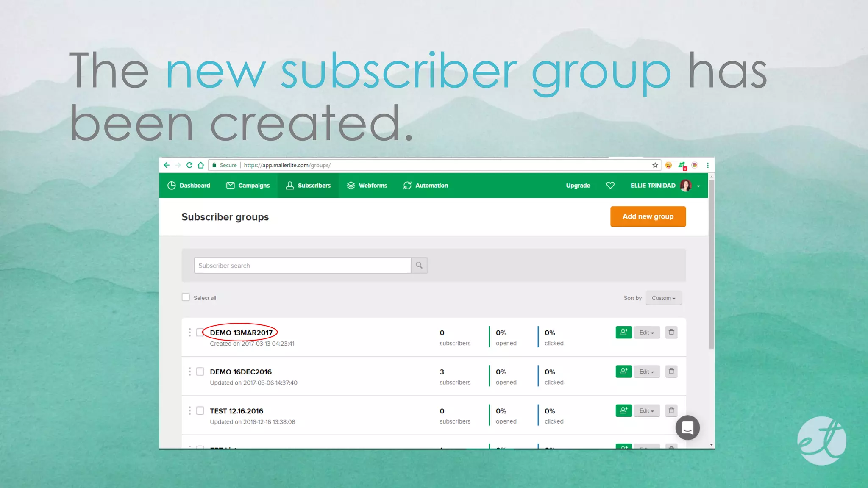868x488 pixels.
Task: Click 'Updated on 2017-03-06 14:37:40' text
Action: [x=253, y=383]
